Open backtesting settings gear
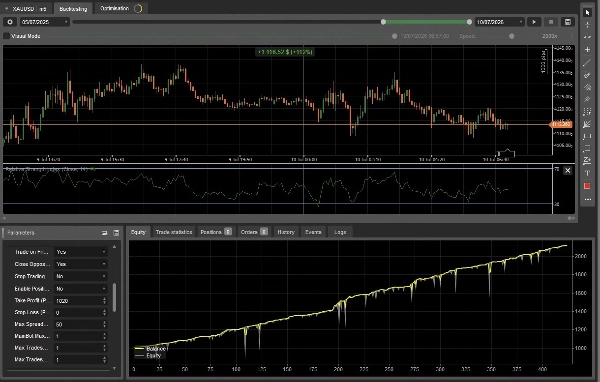600x382 pixels. 10,22
